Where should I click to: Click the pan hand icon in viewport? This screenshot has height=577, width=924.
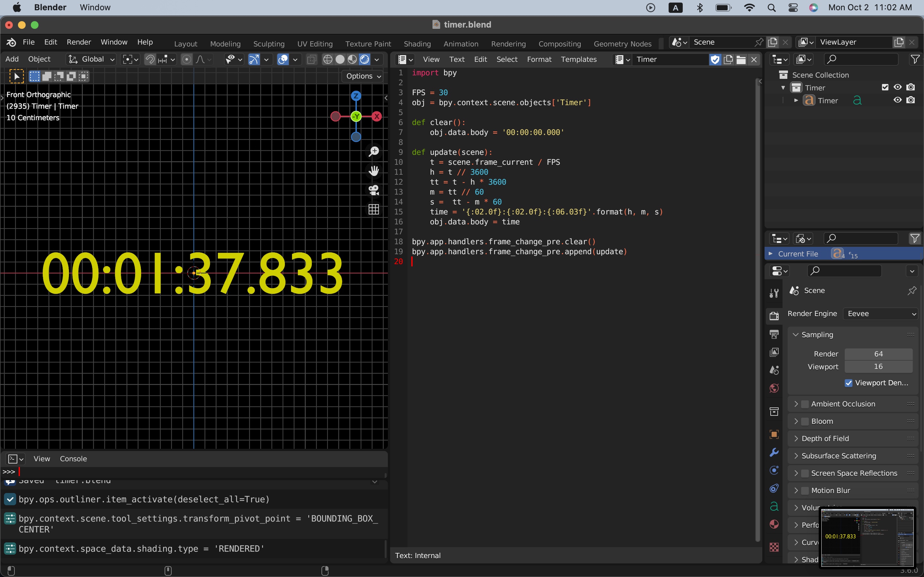374,171
